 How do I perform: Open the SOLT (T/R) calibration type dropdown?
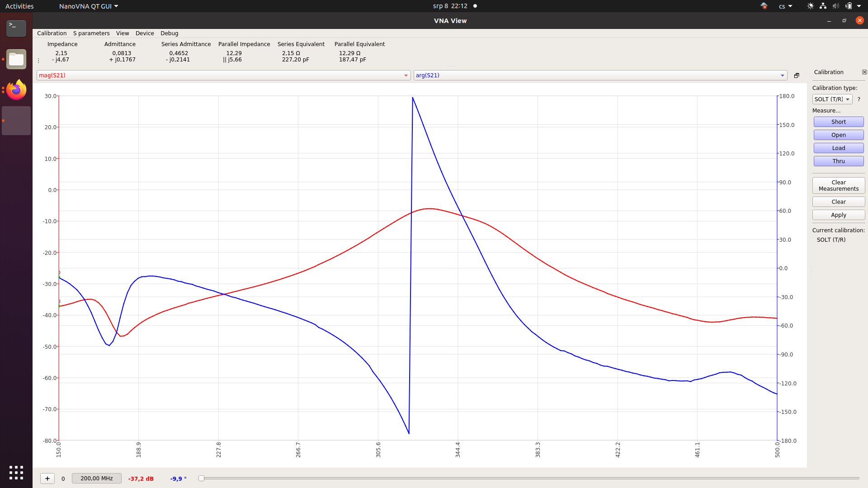tap(832, 99)
